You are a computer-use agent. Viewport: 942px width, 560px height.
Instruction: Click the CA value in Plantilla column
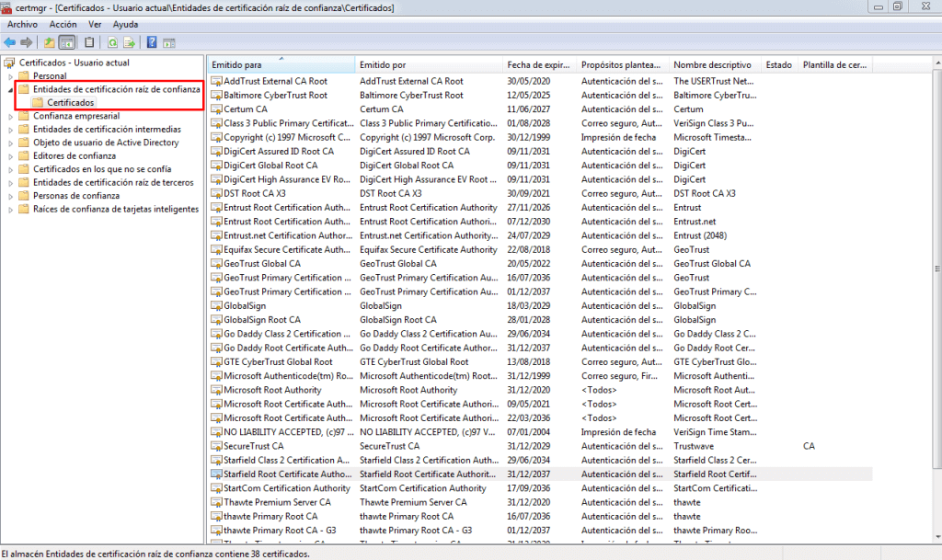point(809,446)
